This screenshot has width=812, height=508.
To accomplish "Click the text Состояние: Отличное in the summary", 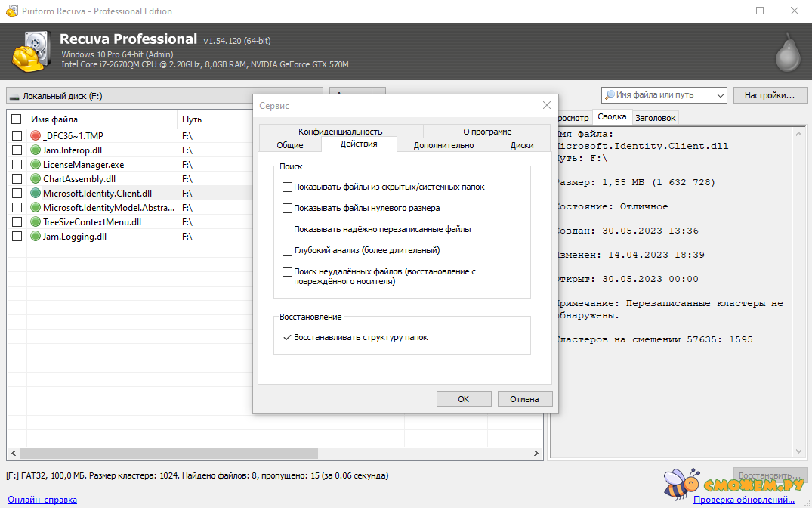I will click(612, 206).
